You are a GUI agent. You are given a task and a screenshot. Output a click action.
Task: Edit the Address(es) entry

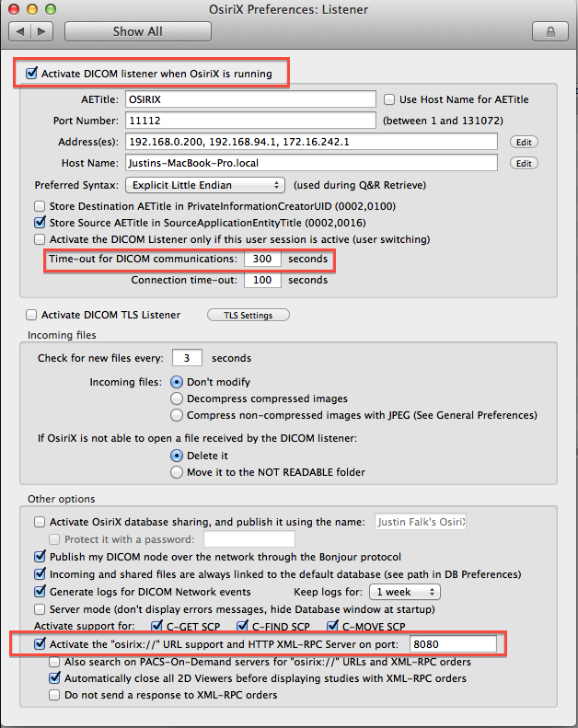(x=524, y=142)
